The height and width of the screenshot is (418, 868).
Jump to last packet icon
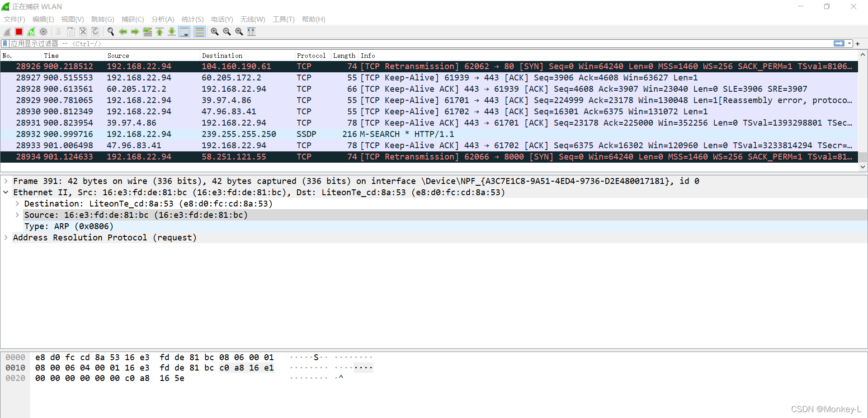pos(172,32)
